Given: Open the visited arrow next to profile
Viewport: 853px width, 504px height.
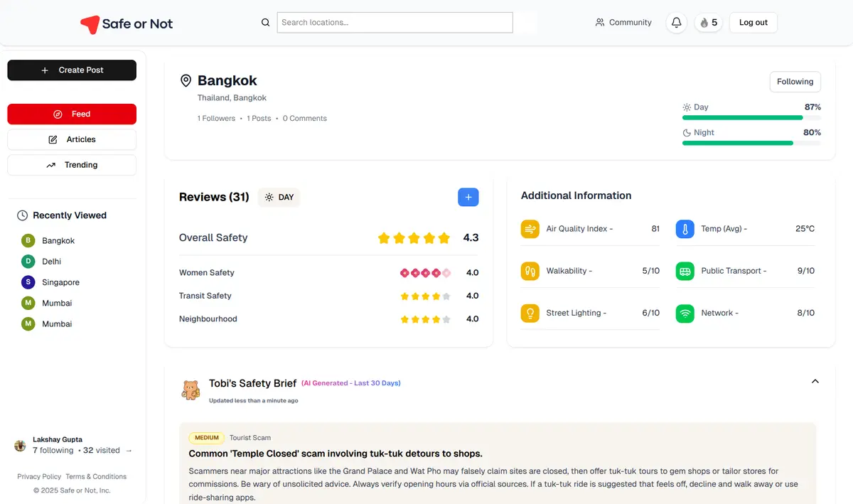Looking at the screenshot, I should pos(129,451).
